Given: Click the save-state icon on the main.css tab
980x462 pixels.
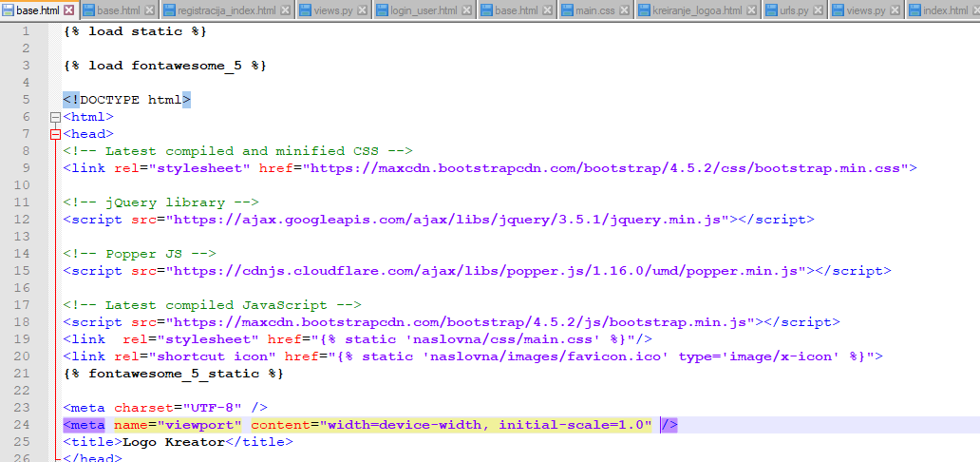Looking at the screenshot, I should tap(567, 10).
